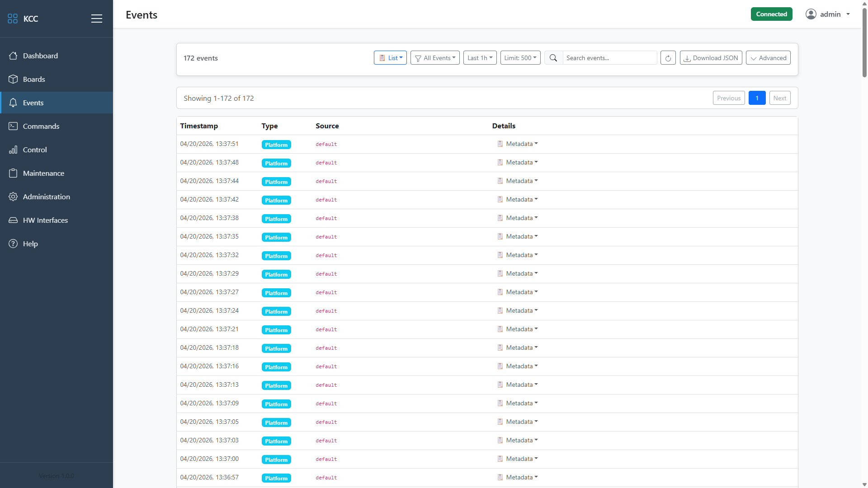
Task: Open the List view dropdown
Action: (390, 58)
